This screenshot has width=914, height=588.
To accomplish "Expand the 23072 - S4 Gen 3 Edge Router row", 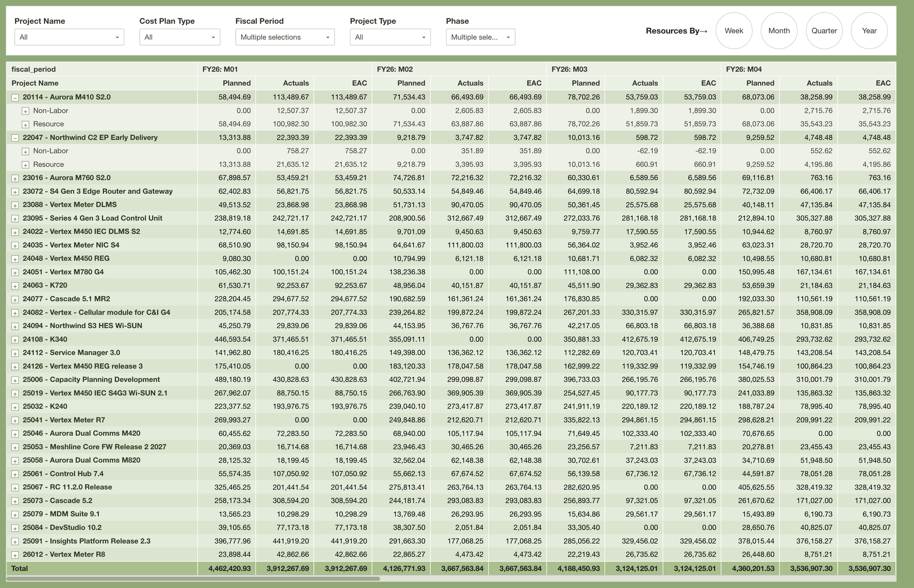I will (x=15, y=192).
